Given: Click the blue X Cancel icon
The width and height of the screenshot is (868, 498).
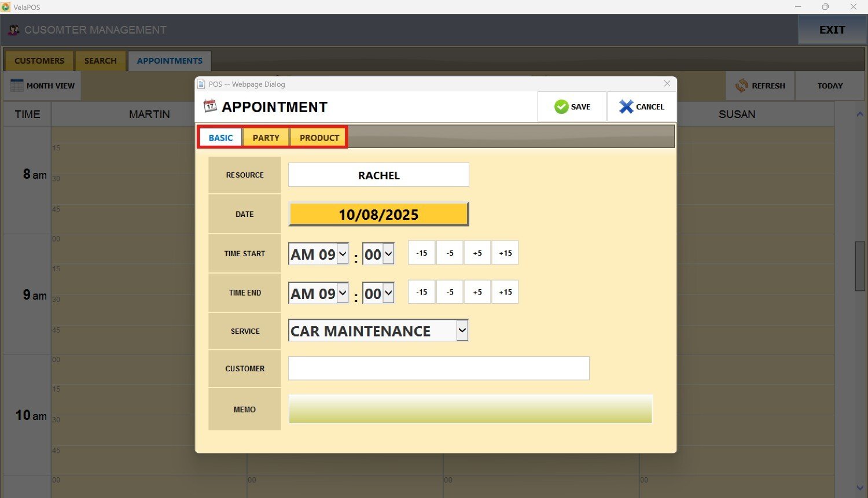Looking at the screenshot, I should [x=626, y=106].
